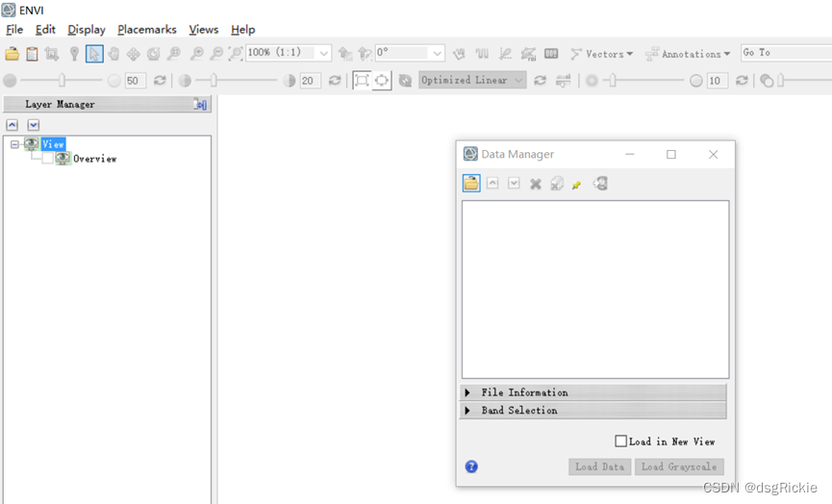The width and height of the screenshot is (832, 504).
Task: Open the arbitrary profile line icon
Action: click(505, 54)
